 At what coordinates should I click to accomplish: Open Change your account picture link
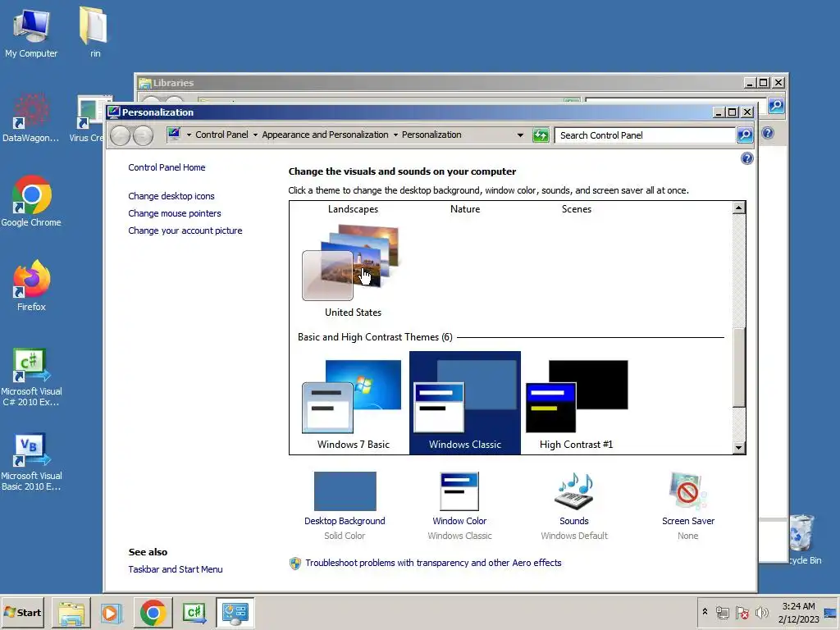click(x=185, y=231)
